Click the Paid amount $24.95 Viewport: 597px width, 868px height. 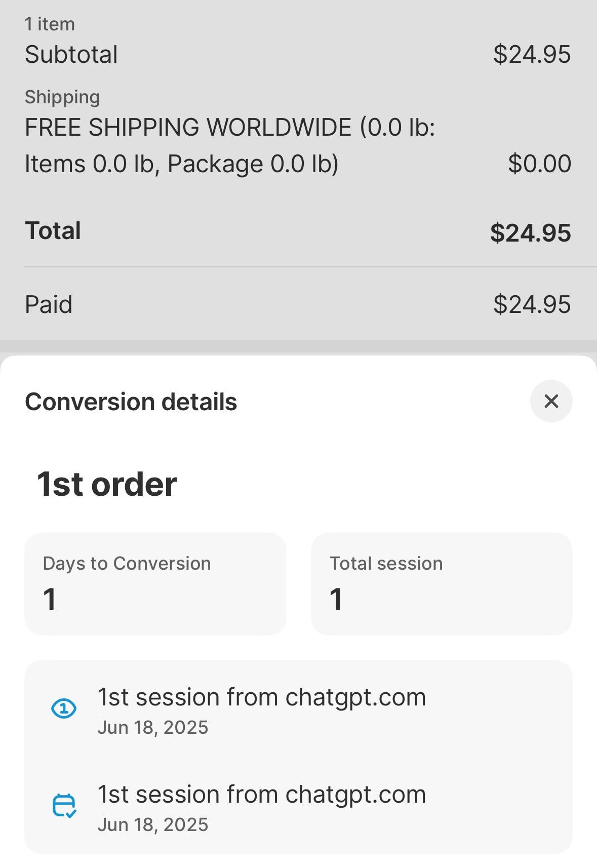532,303
